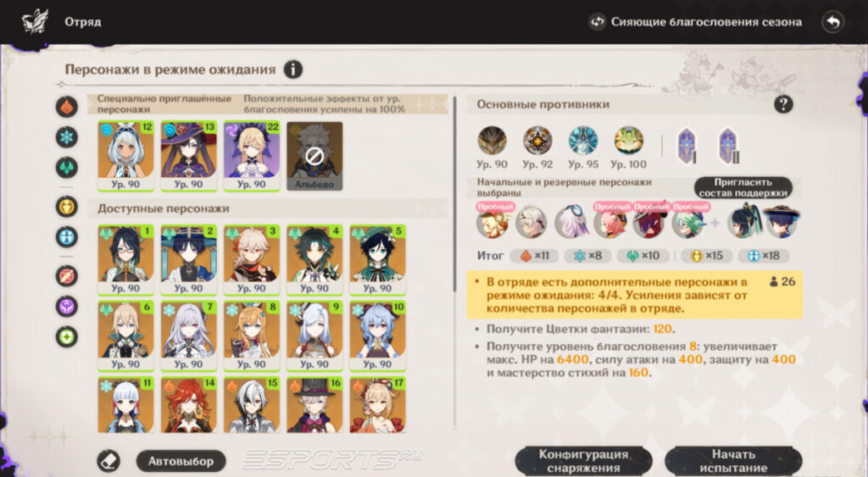This screenshot has width=868, height=477.
Task: Select the Anemo element filter icon
Action: click(x=66, y=167)
